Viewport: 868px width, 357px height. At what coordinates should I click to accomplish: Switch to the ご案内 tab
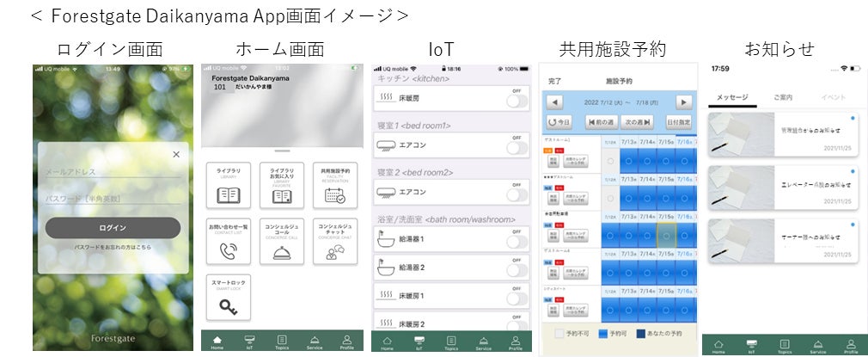(783, 97)
